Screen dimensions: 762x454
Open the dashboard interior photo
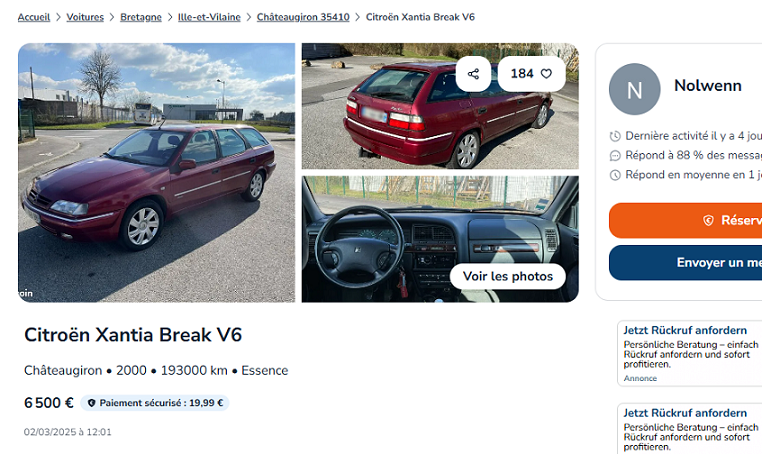point(440,239)
